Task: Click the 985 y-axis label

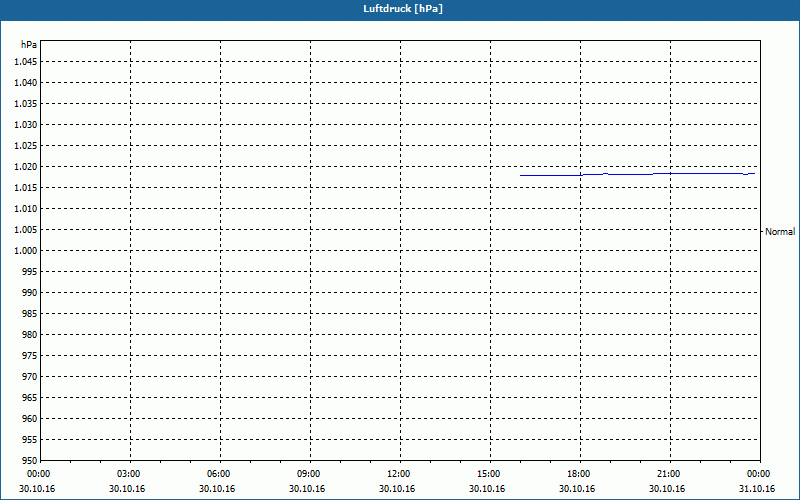Action: 30,314
